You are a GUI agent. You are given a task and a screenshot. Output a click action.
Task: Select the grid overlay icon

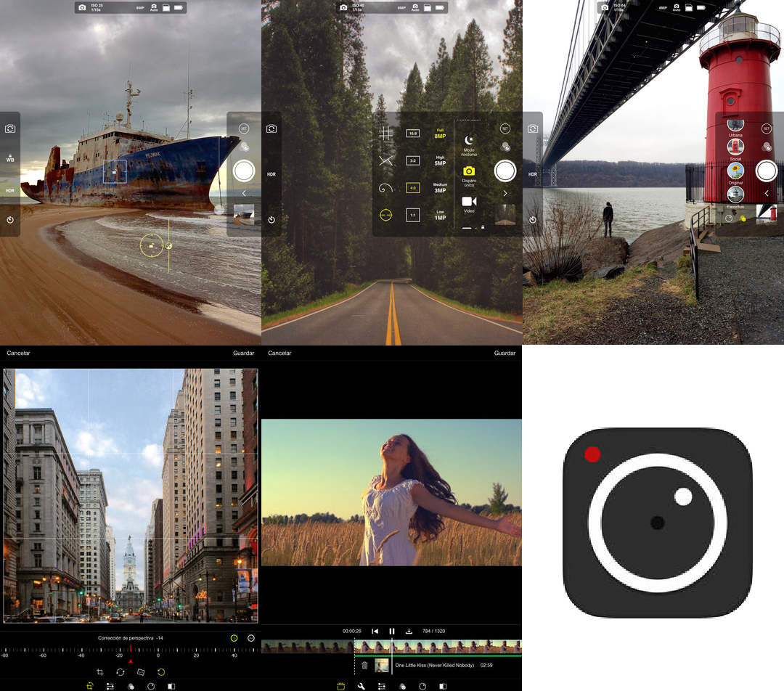385,133
